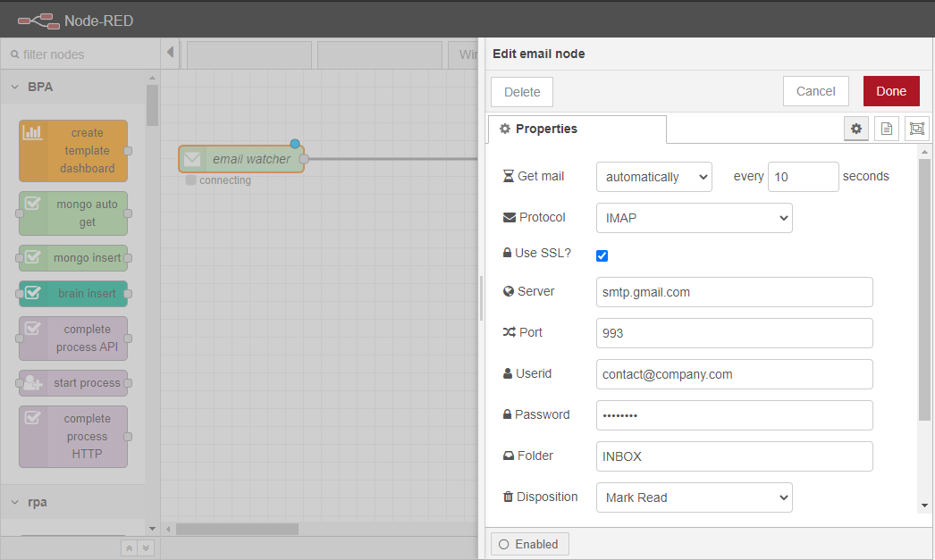Image resolution: width=935 pixels, height=560 pixels.
Task: Open the Protocol dropdown
Action: pyautogui.click(x=694, y=218)
